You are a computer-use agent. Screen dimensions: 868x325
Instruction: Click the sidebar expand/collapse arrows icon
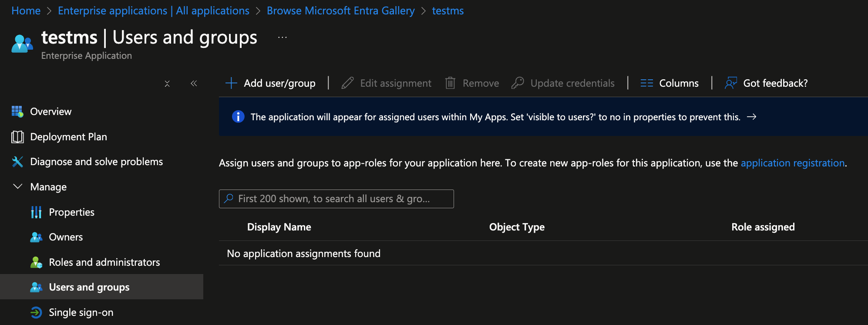[167, 84]
